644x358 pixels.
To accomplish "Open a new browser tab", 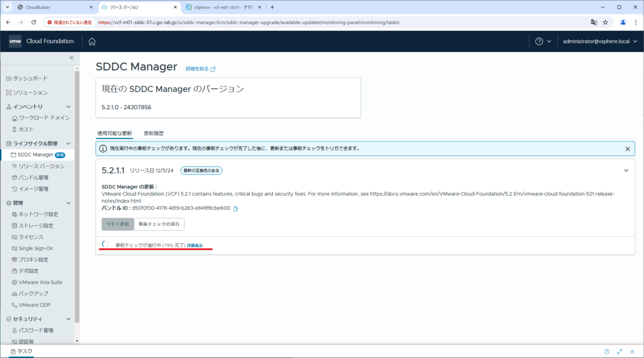I will 272,7.
